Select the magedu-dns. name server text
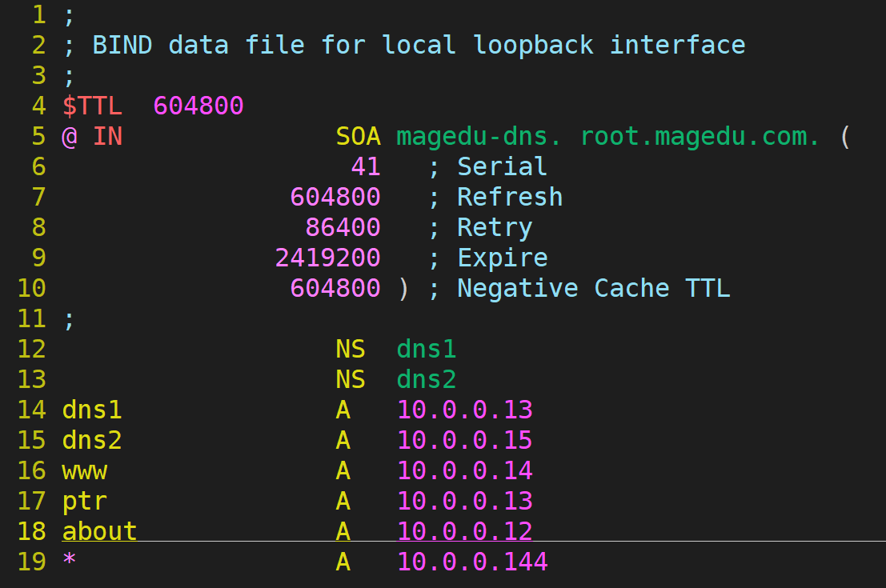 (x=479, y=136)
